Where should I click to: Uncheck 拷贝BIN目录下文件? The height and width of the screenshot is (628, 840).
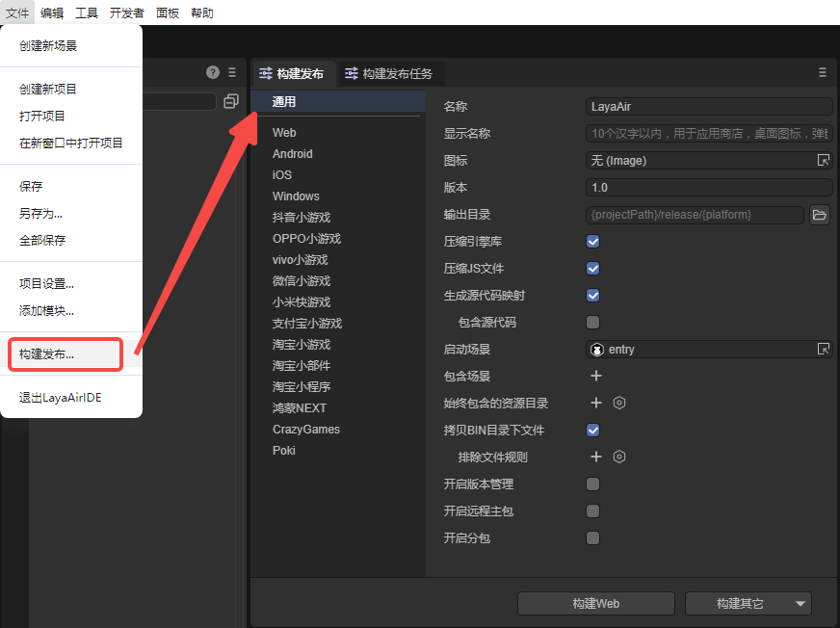pyautogui.click(x=593, y=431)
